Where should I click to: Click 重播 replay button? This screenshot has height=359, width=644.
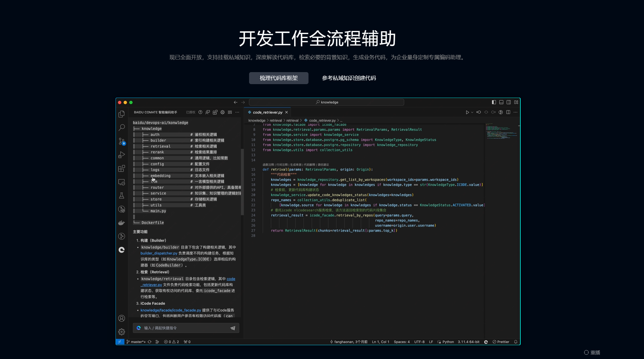[592, 353]
